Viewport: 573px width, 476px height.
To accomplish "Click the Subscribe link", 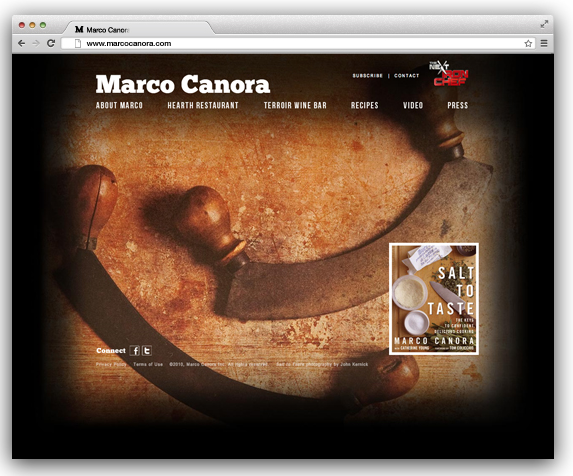I will 368,76.
